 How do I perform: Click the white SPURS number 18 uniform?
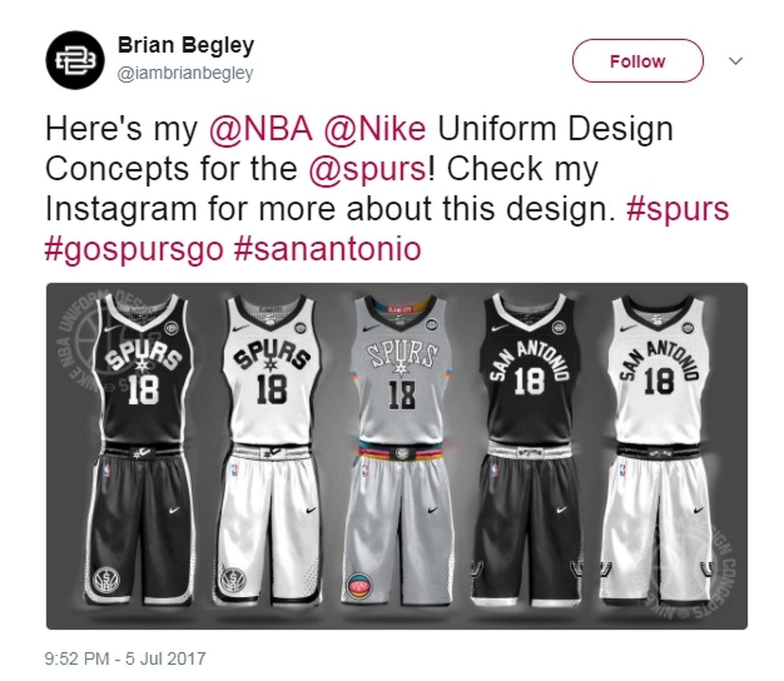point(270,449)
